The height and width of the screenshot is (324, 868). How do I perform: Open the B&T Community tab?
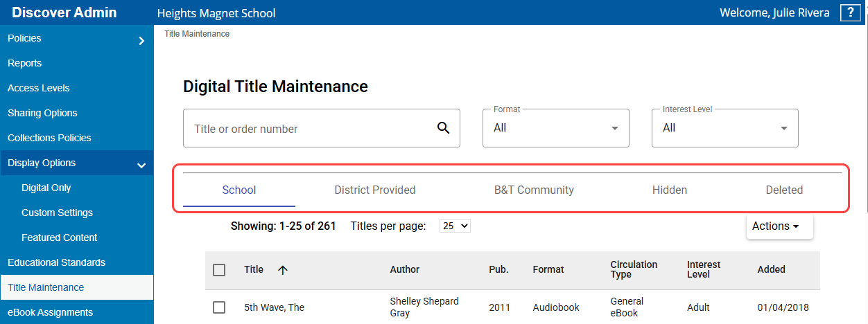pos(534,190)
